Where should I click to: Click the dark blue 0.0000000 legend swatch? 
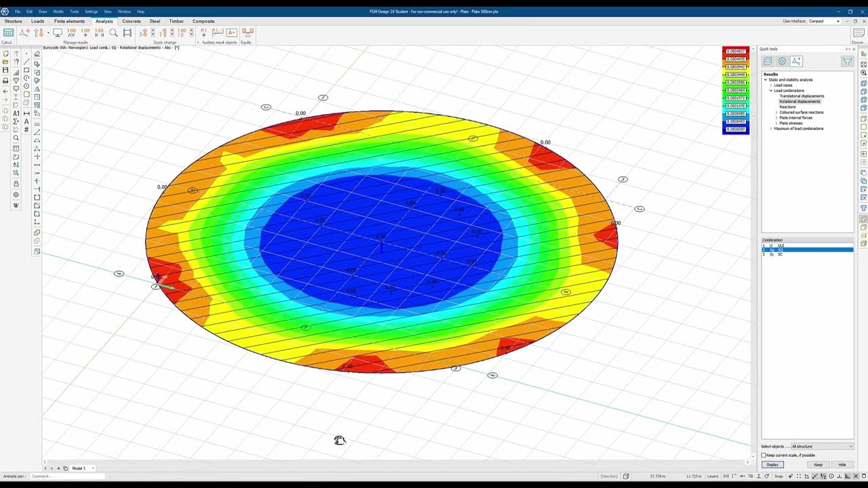click(x=736, y=129)
